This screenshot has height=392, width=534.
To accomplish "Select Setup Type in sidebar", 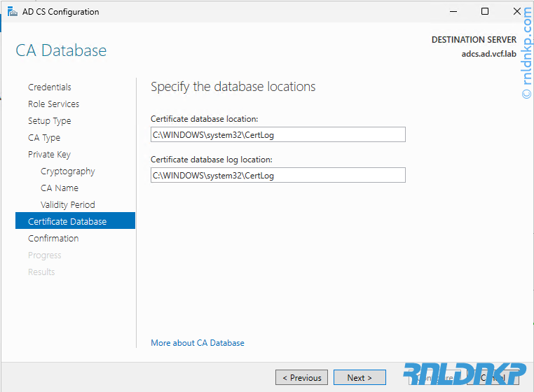I will (x=49, y=121).
